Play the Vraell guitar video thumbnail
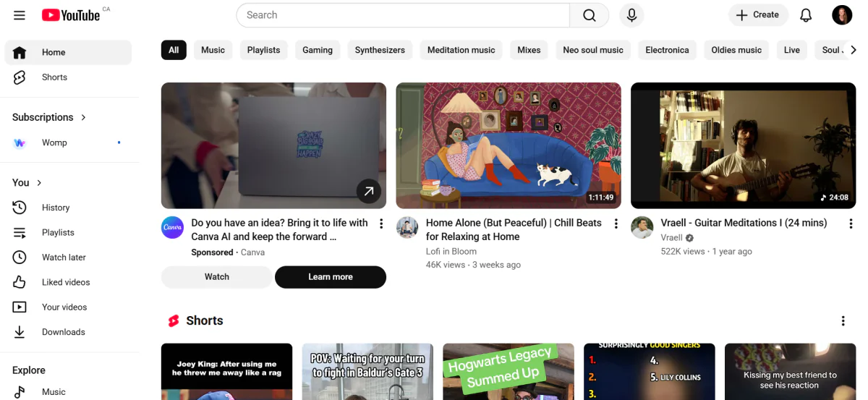 744,145
